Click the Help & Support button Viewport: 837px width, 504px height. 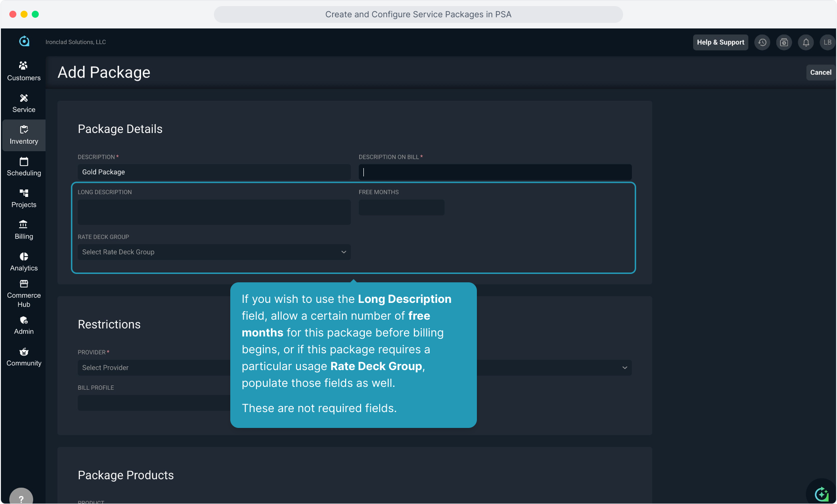(720, 42)
